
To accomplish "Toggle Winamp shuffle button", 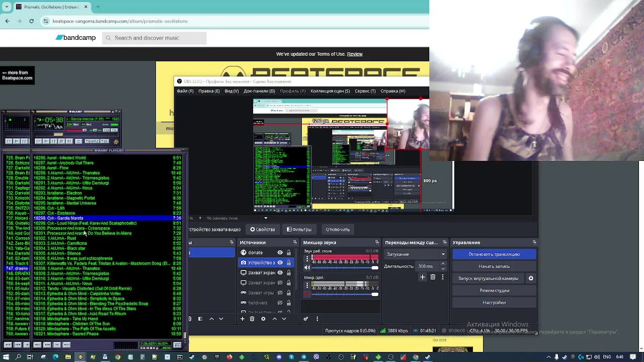I will pyautogui.click(x=92, y=141).
